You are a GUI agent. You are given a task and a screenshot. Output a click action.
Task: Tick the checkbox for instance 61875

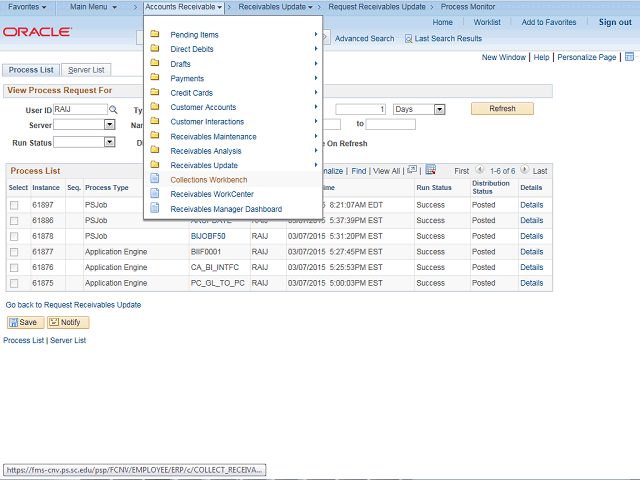tap(14, 285)
